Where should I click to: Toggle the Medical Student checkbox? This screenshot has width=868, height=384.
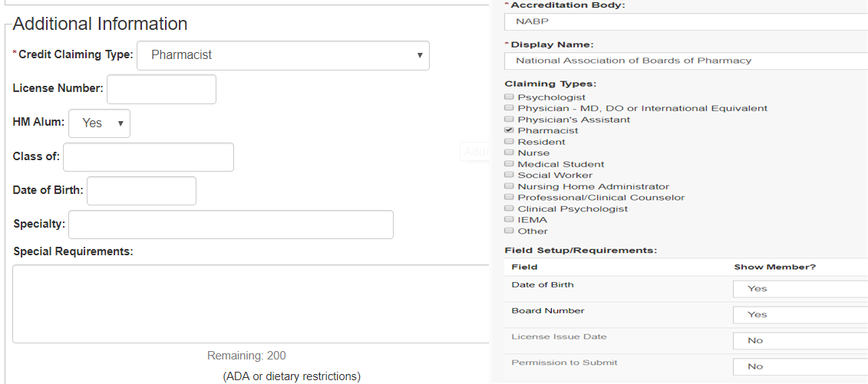509,164
